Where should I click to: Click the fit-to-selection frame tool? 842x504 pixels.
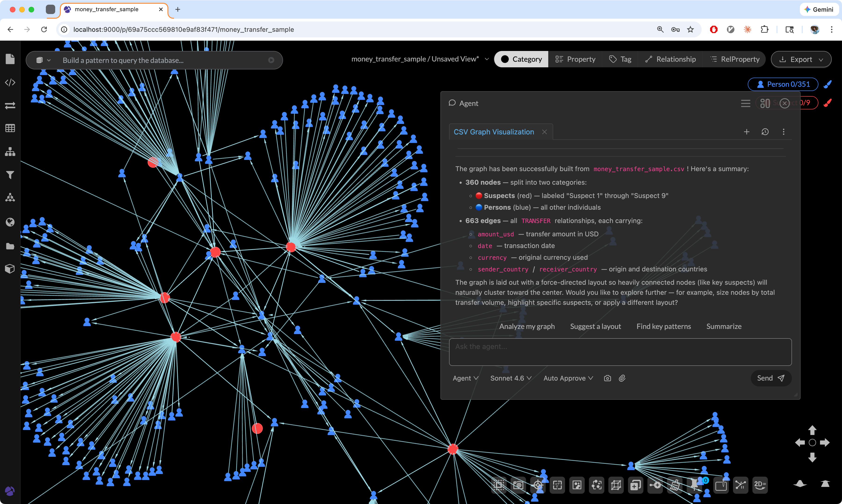click(x=558, y=485)
